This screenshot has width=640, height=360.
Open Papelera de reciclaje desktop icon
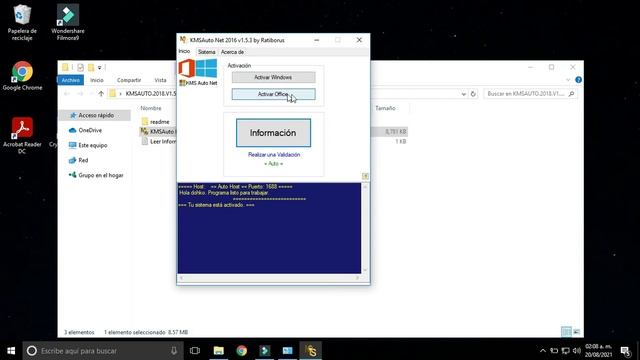click(22, 22)
